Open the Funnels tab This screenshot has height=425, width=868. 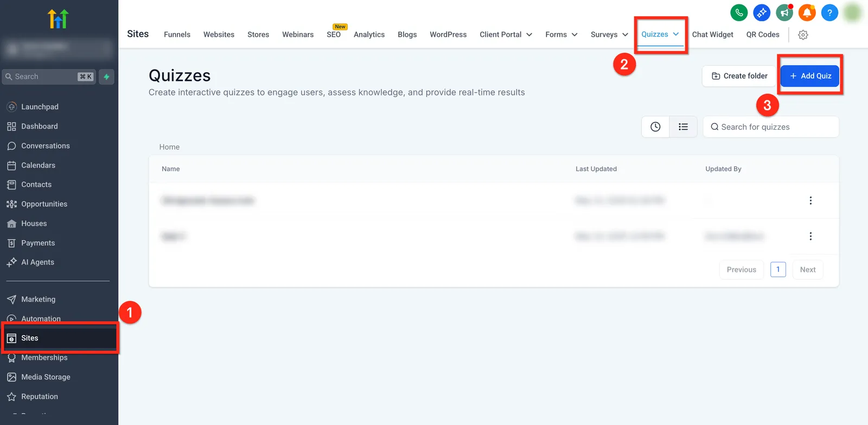tap(177, 34)
